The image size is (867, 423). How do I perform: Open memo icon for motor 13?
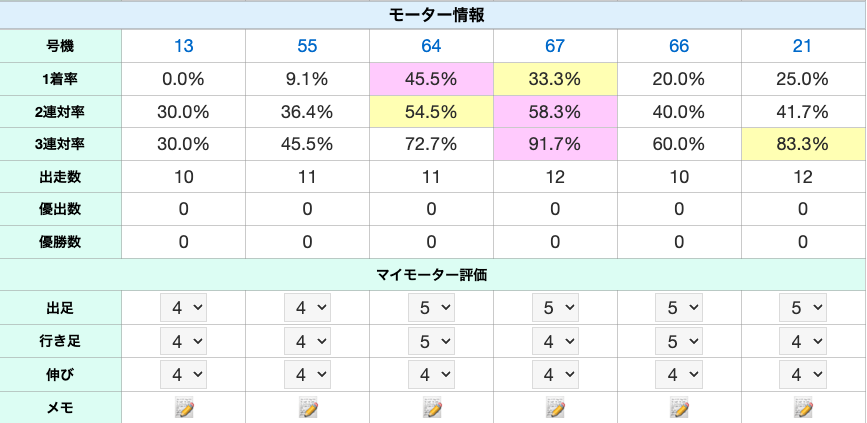pyautogui.click(x=184, y=407)
